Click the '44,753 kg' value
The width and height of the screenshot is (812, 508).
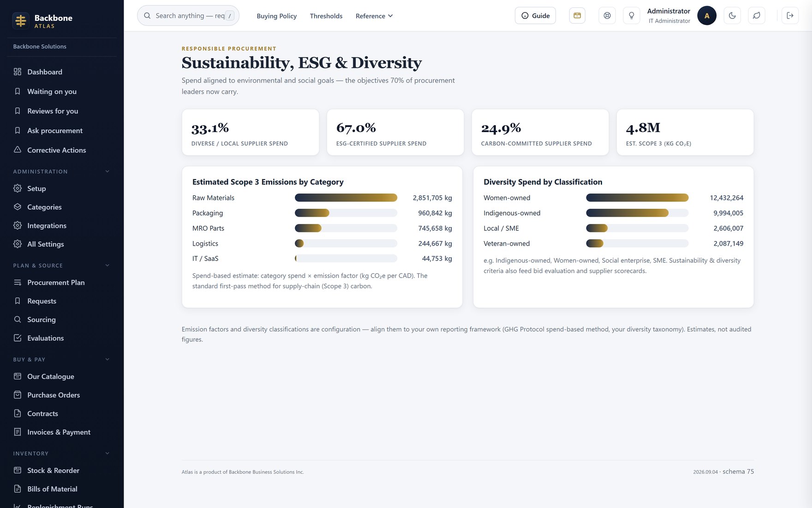pos(437,259)
